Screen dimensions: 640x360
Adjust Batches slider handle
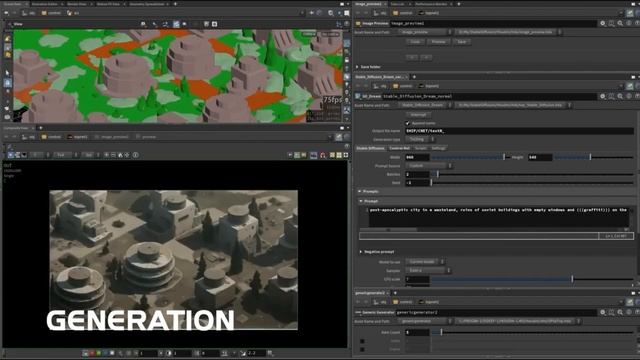[438, 174]
